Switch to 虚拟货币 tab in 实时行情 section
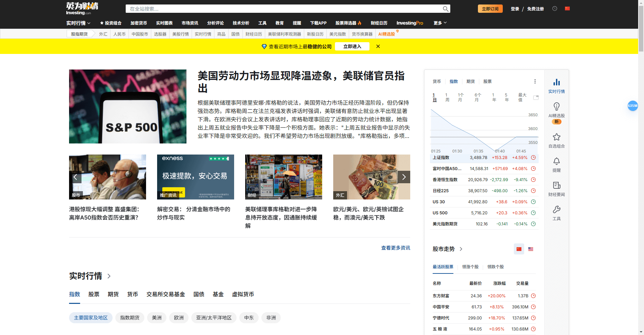 [x=243, y=294]
